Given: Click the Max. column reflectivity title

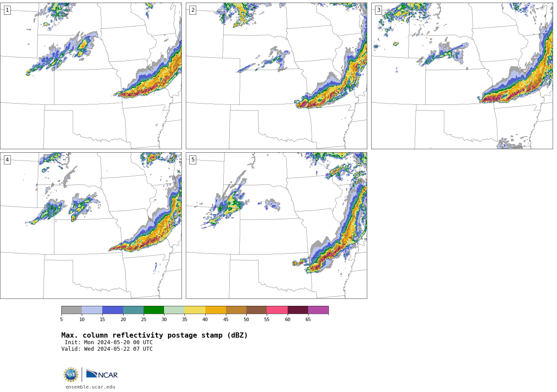Looking at the screenshot, I should tap(154, 335).
